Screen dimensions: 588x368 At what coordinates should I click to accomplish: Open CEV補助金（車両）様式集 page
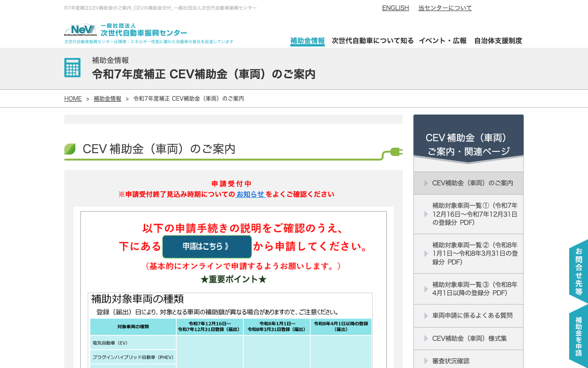pyautogui.click(x=469, y=339)
